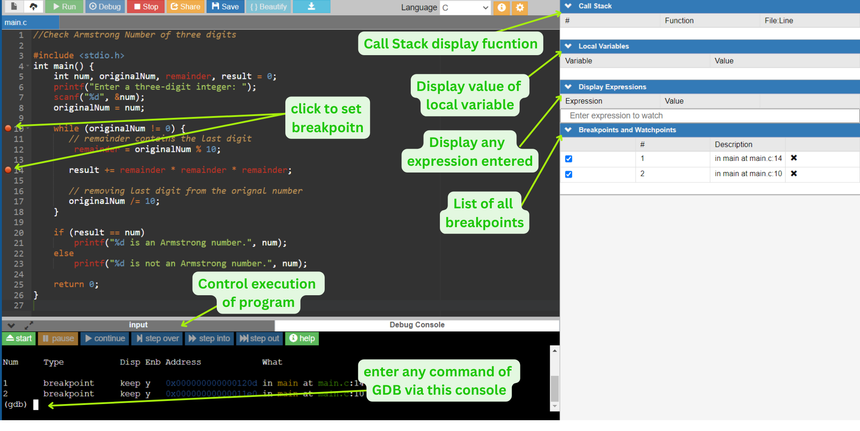This screenshot has width=860, height=431.
Task: Disable breakpoint 1 at main.c:14
Action: [x=568, y=159]
